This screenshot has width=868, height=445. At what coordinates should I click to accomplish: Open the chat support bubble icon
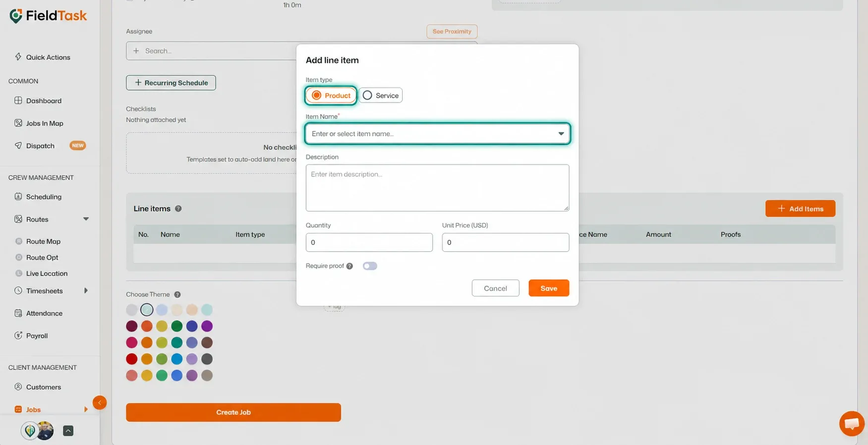pyautogui.click(x=852, y=424)
